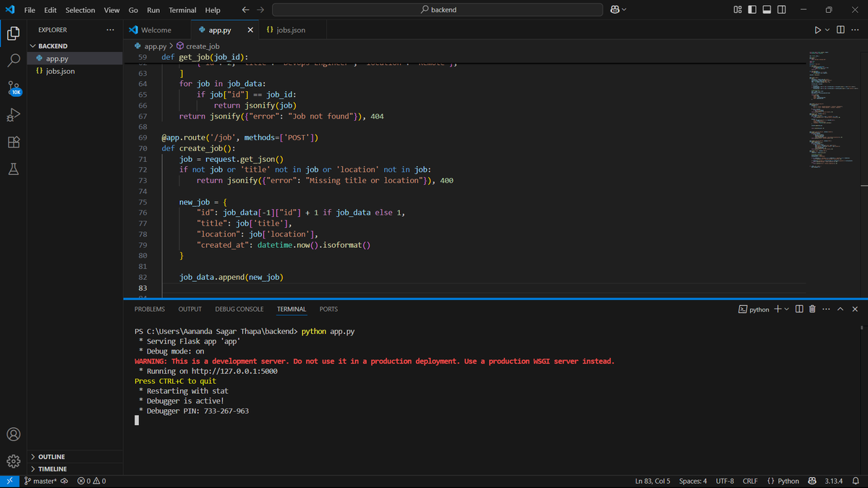
Task: Switch to the OUTPUT panel tab
Action: (190, 309)
